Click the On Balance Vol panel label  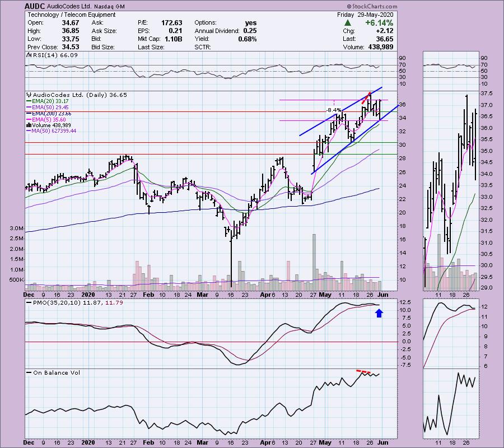(x=57, y=373)
